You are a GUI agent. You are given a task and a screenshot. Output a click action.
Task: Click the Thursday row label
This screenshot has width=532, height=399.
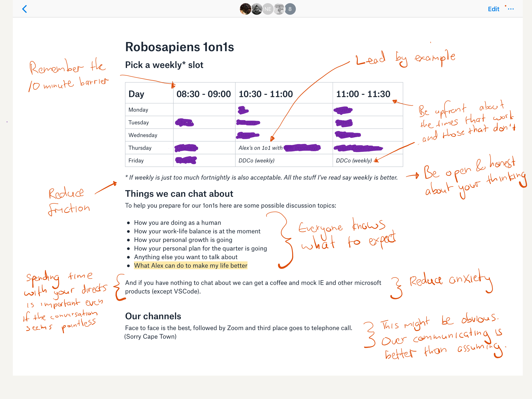click(140, 148)
